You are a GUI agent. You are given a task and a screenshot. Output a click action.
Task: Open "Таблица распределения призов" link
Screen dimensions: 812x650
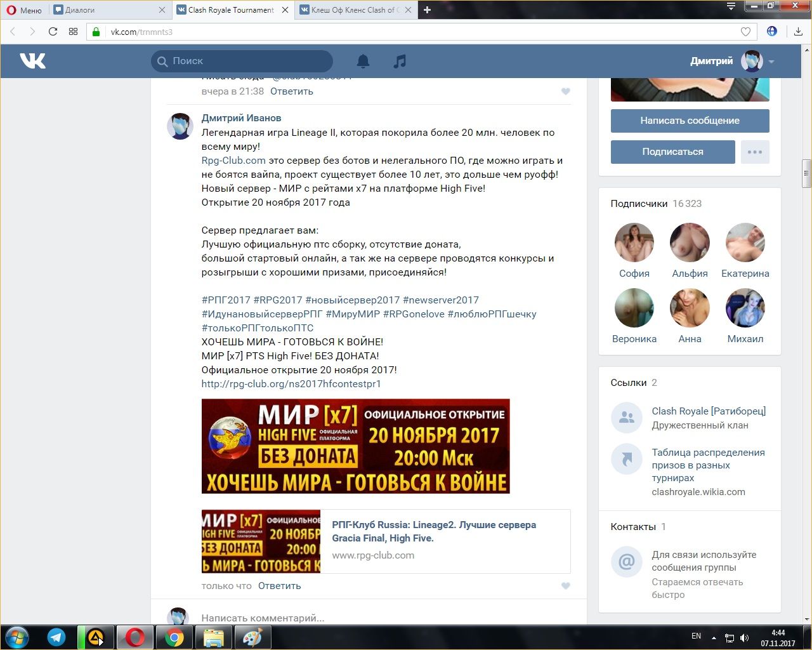point(708,465)
